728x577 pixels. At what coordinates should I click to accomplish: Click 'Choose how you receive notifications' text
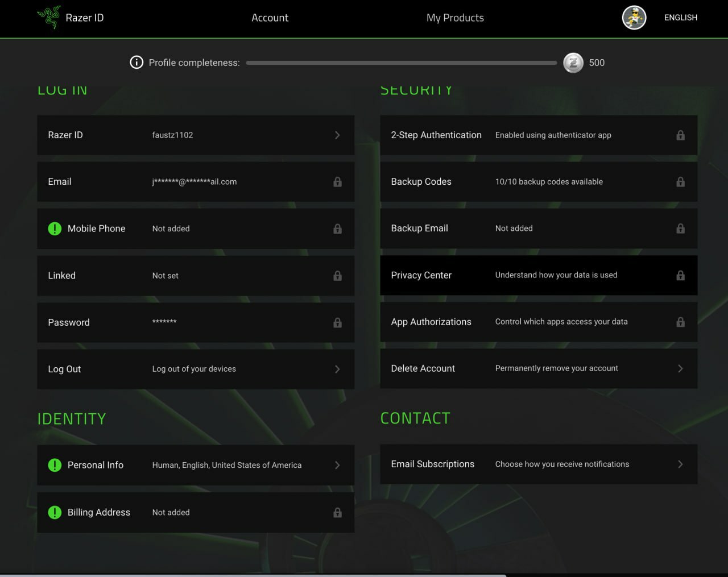[562, 464]
